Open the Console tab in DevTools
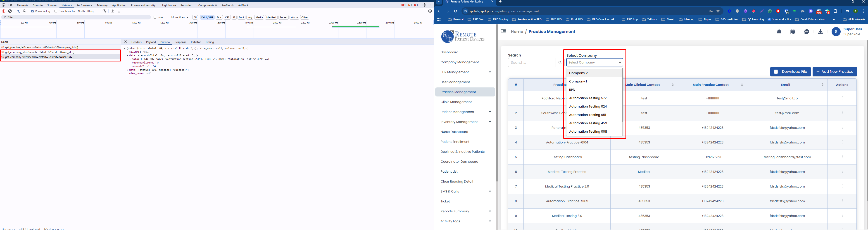The width and height of the screenshot is (868, 230). click(38, 5)
